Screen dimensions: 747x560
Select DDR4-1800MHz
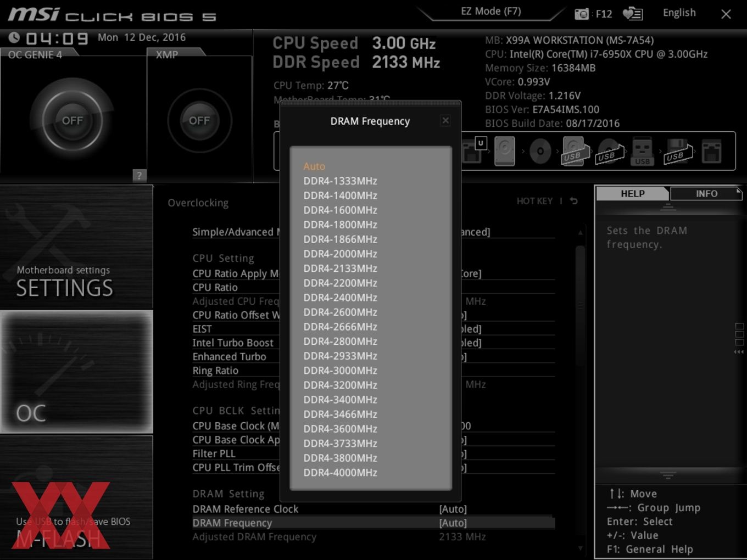point(341,225)
